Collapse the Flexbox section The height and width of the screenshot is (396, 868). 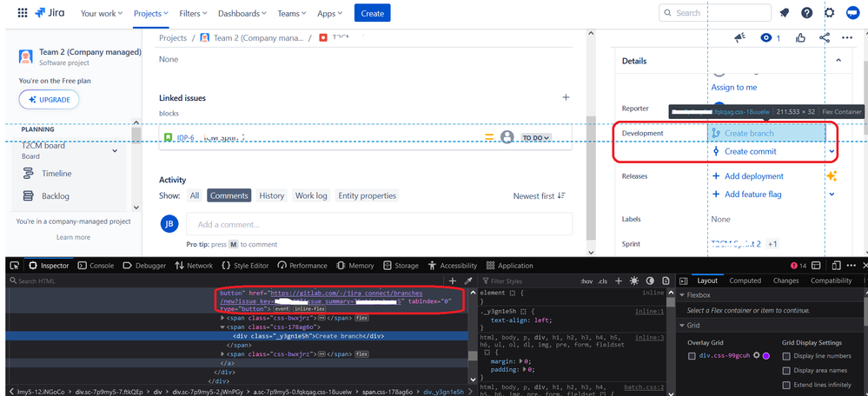[682, 295]
